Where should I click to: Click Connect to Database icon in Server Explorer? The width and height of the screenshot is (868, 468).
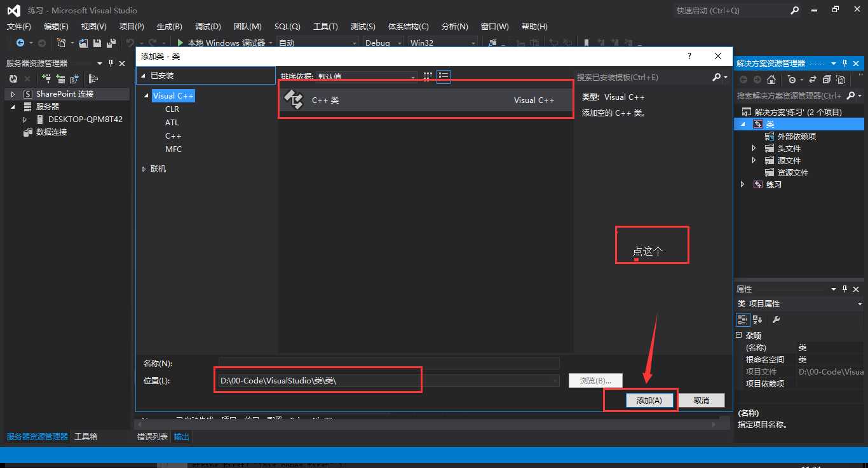point(46,79)
